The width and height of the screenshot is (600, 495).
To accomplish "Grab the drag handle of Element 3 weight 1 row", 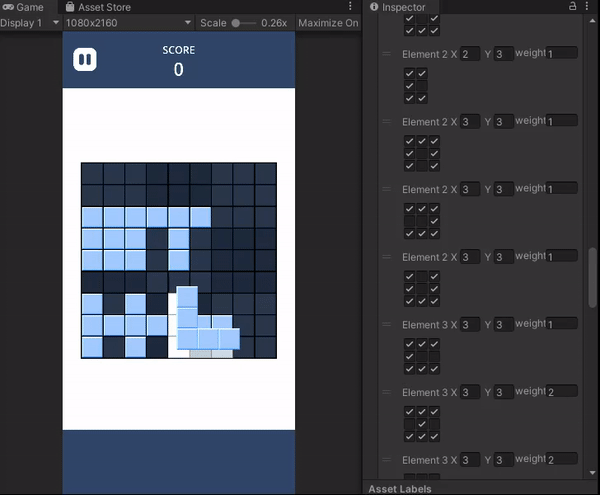I will [x=386, y=324].
